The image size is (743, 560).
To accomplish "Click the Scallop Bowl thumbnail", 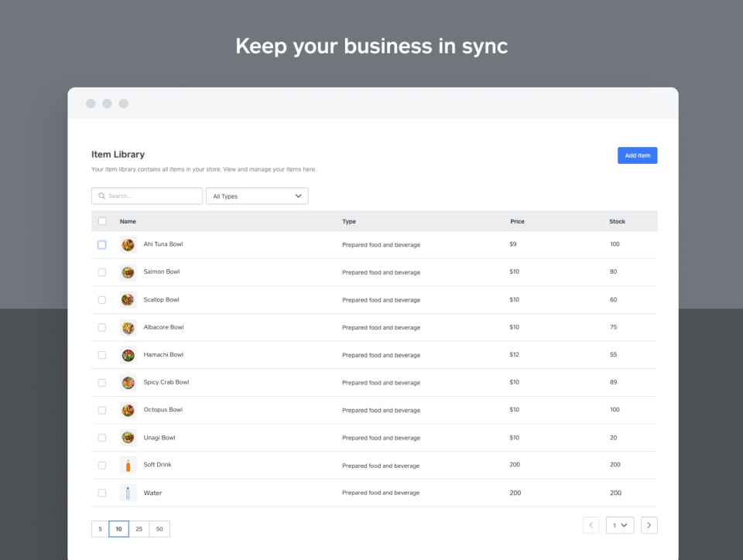I will point(128,299).
